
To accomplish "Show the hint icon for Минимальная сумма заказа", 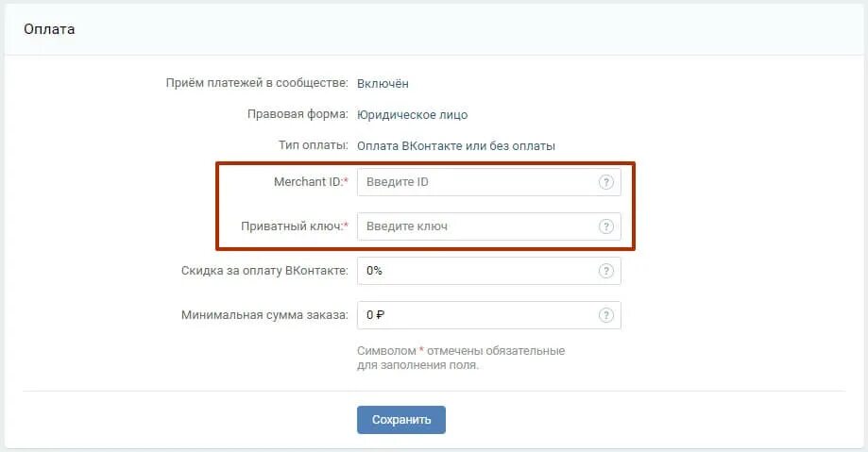I will click(606, 315).
